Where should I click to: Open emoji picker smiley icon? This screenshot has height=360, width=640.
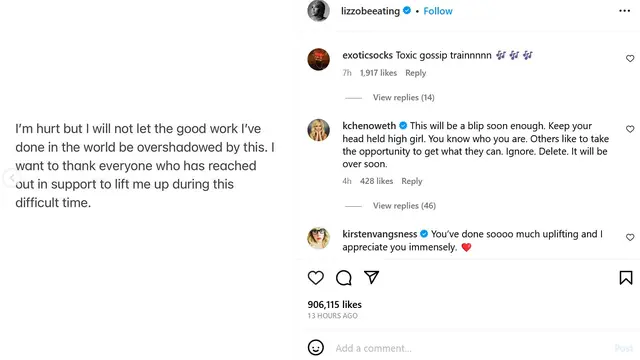coord(316,348)
